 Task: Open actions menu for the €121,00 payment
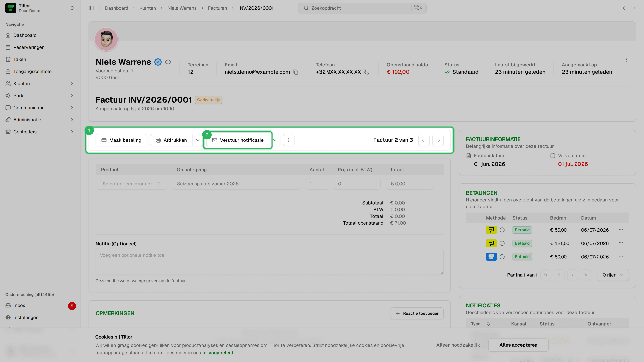(x=621, y=243)
